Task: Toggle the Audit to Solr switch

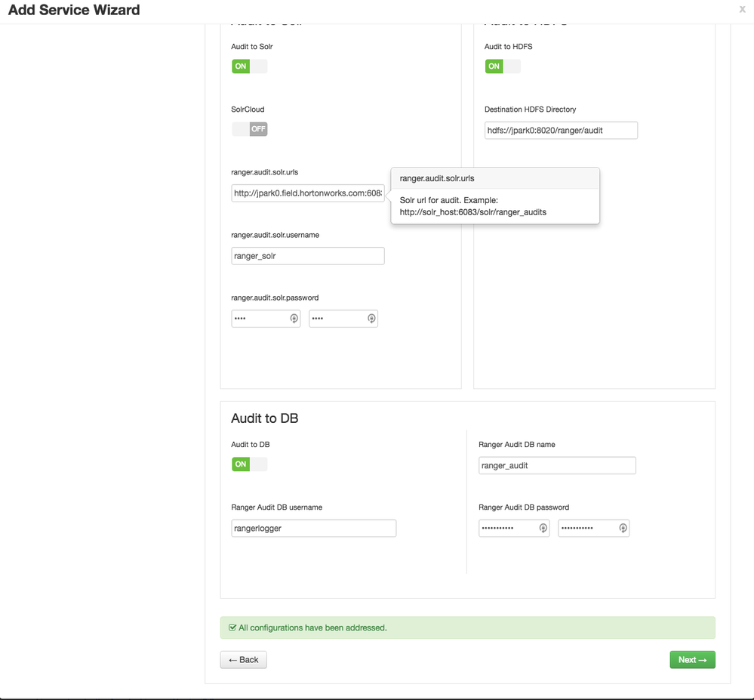Action: coord(249,66)
